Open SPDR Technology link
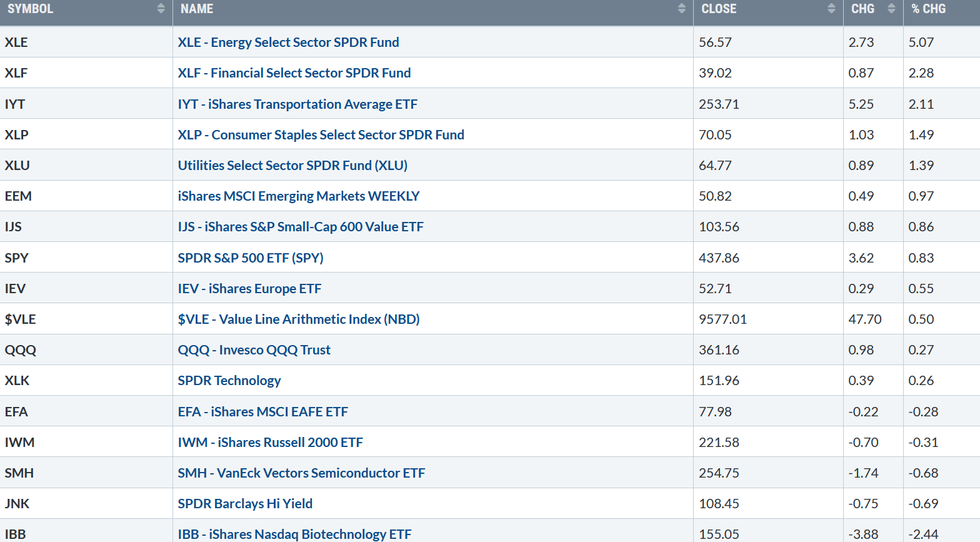Viewport: 980px width, 542px height. (x=229, y=380)
